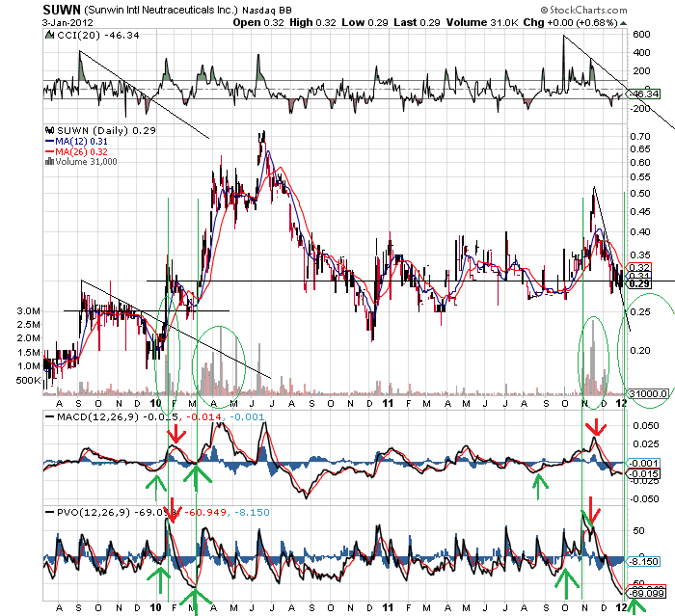
Task: Click the SUWN (Daily) 0.29 legend text
Action: click(x=106, y=130)
